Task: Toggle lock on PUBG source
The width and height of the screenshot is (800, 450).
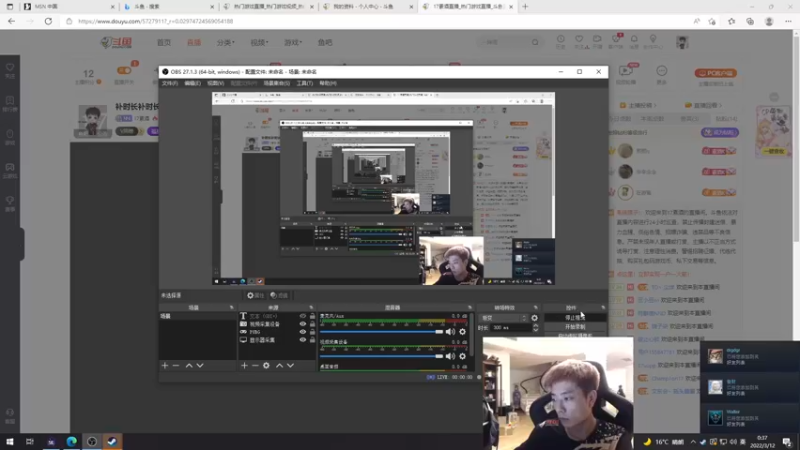Action: tap(312, 332)
